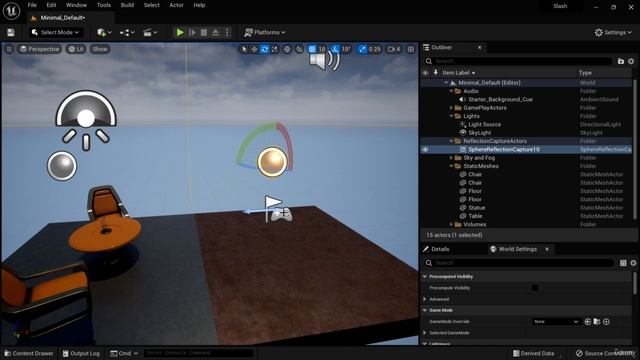Choose the scale tool in the viewport toolbar
Screen dimensions: 640x360
coord(275,49)
